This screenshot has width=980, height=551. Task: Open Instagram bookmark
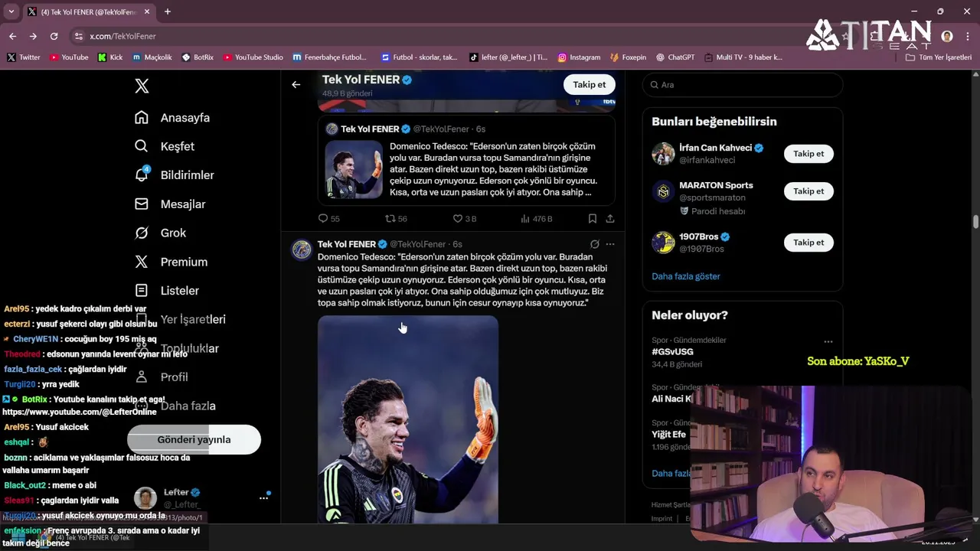579,57
